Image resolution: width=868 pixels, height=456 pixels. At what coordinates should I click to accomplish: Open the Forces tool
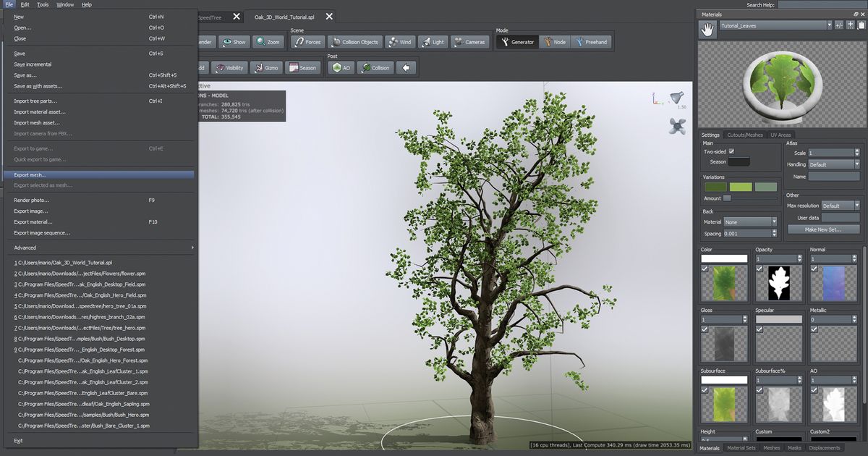tap(307, 41)
